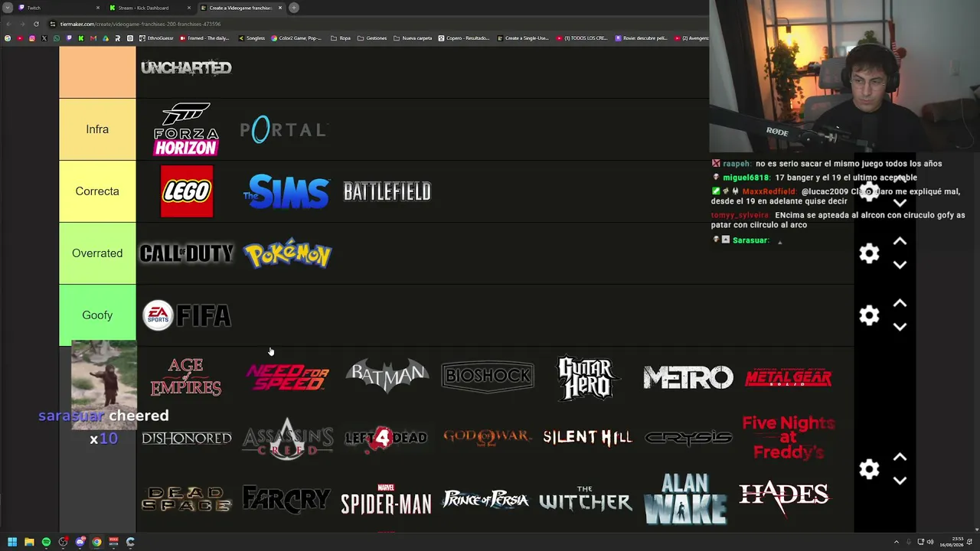Pick the Marvel Spider-Man logo

[387, 500]
